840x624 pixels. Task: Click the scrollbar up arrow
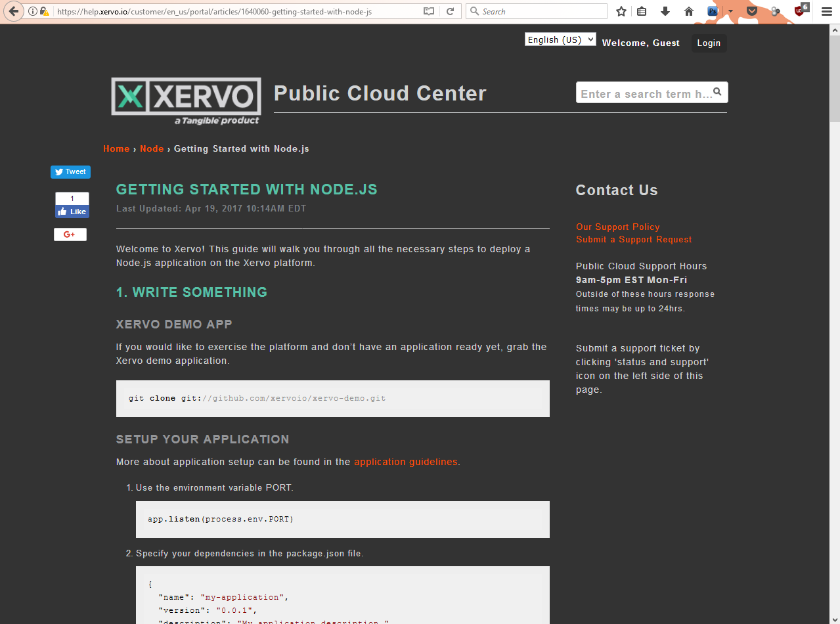tap(835, 30)
